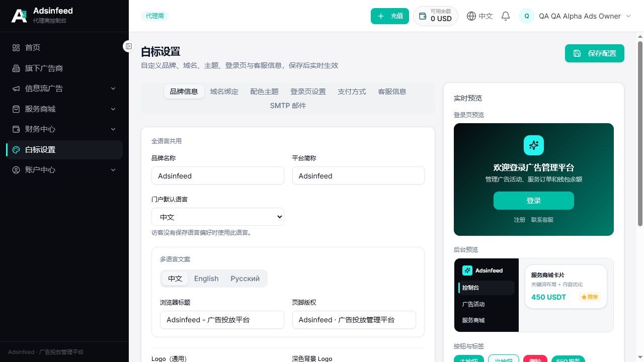Open notifications bell icon
The width and height of the screenshot is (644, 362).
506,16
